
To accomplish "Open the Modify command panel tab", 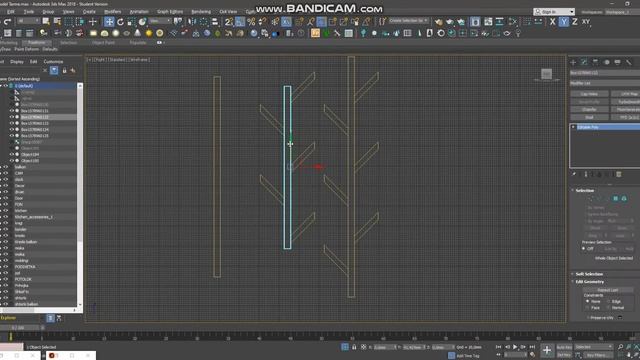I will coord(584,62).
